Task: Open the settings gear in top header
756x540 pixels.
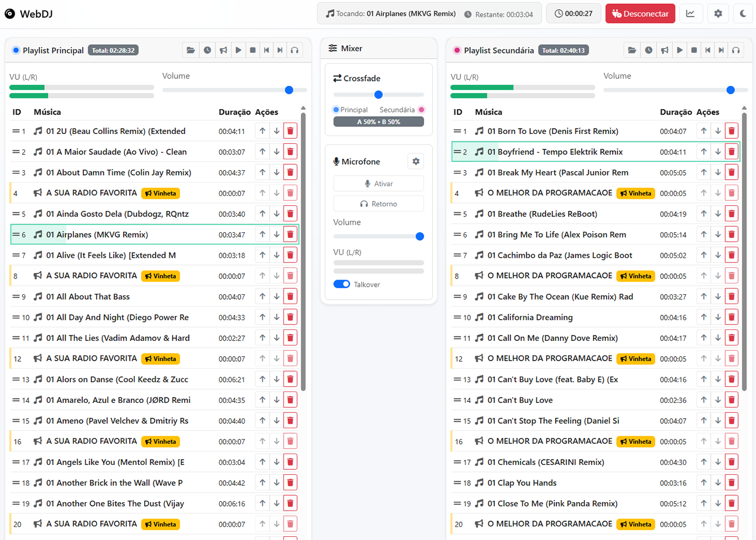Action: click(x=718, y=13)
